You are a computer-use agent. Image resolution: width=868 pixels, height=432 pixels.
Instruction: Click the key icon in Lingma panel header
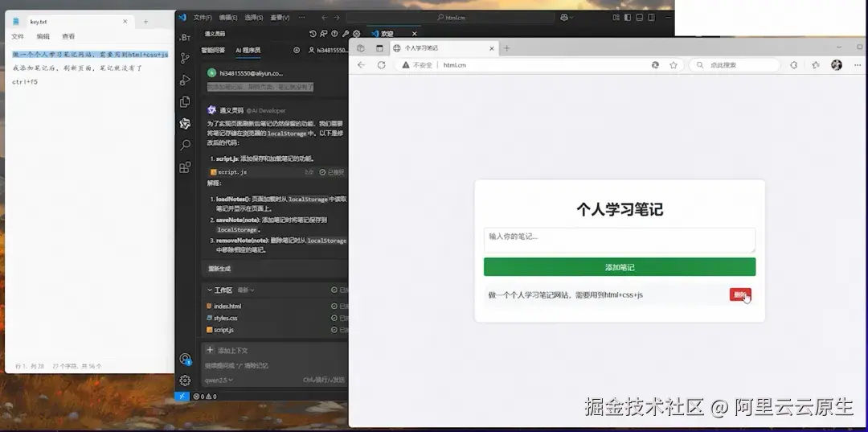pyautogui.click(x=346, y=34)
